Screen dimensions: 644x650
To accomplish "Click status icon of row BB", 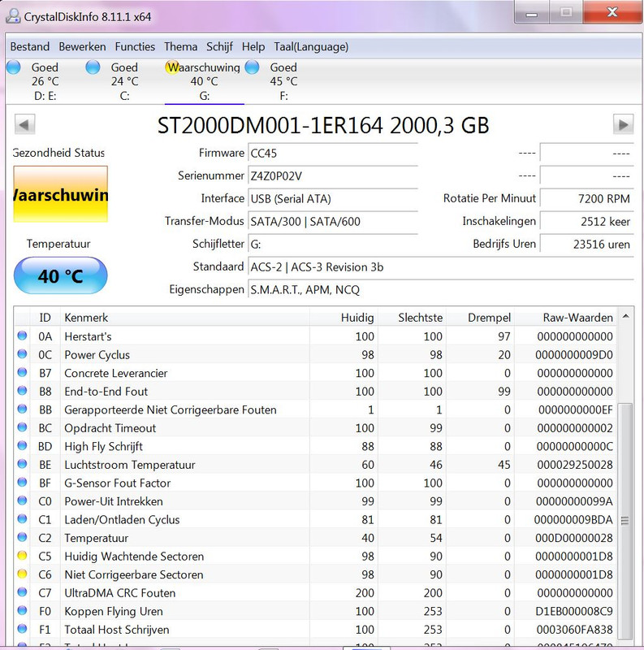I will 23,409.
